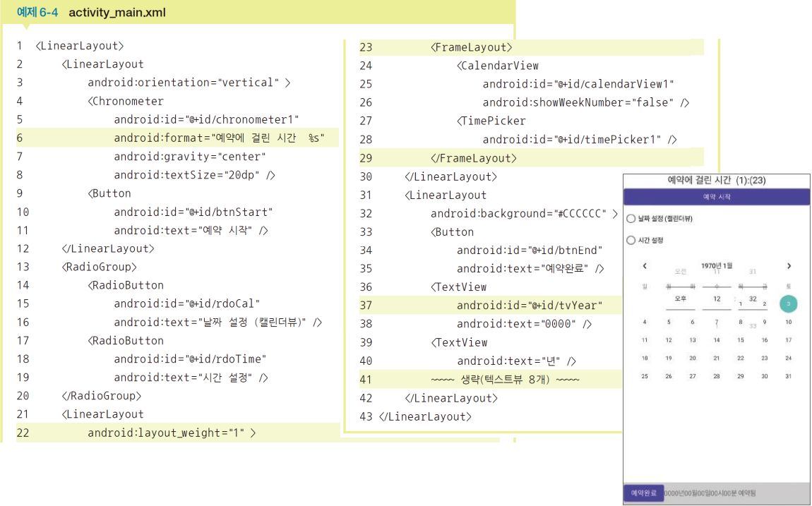Click date 31 on the calendar
Viewport: 812px width, 506px height.
pos(789,375)
